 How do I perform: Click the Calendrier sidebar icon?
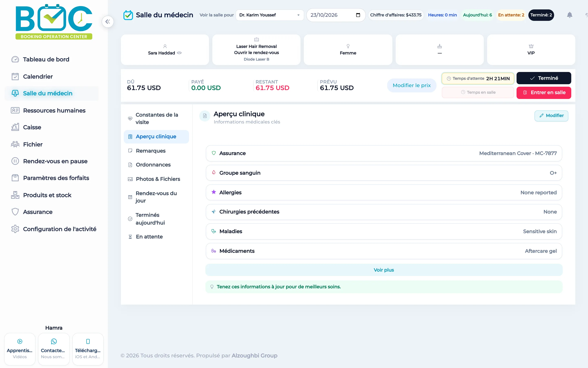(15, 76)
